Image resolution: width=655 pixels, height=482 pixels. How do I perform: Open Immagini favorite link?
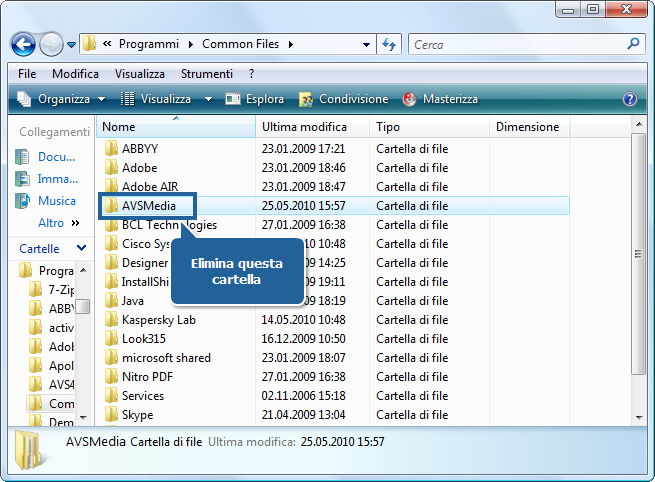click(46, 179)
